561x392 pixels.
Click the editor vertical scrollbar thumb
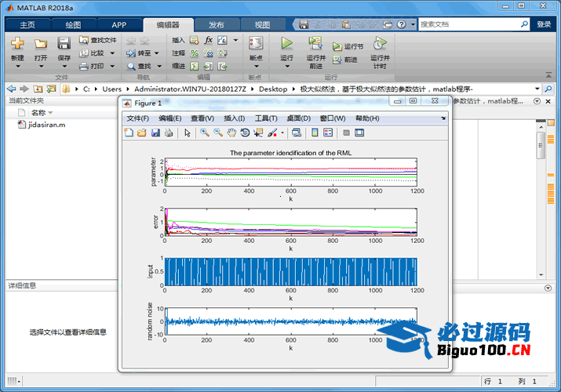541,145
